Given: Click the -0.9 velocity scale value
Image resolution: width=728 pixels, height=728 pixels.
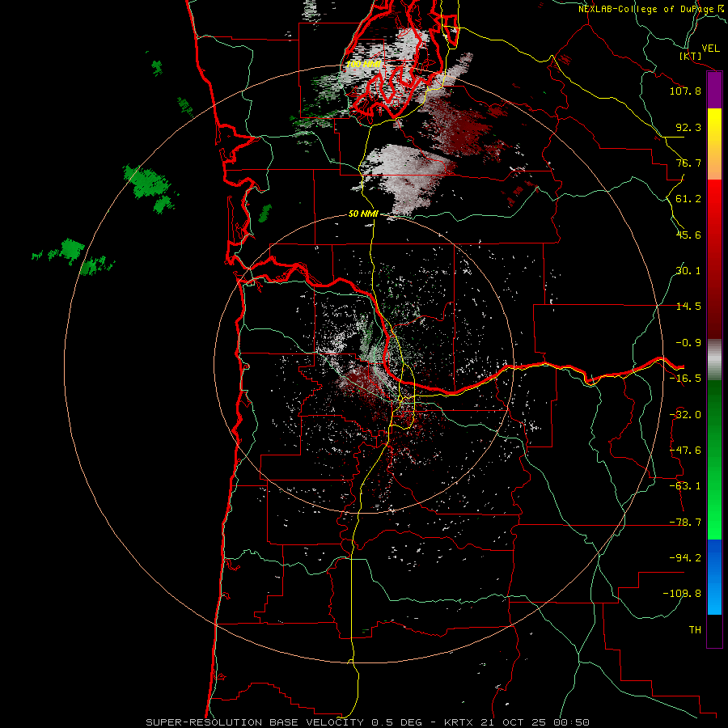Looking at the screenshot, I should coord(688,343).
